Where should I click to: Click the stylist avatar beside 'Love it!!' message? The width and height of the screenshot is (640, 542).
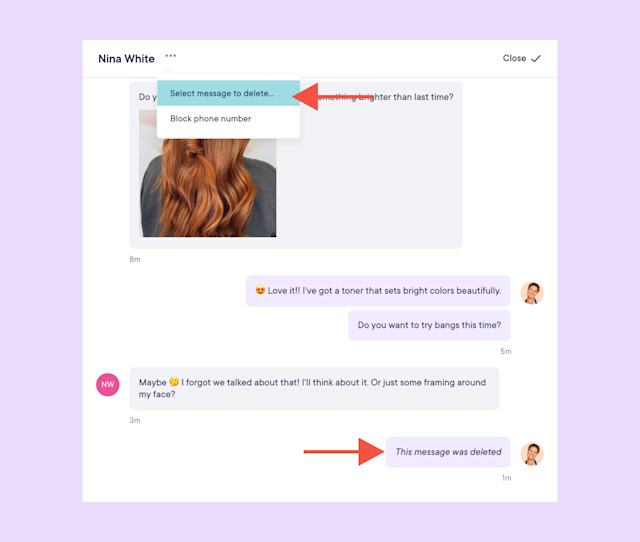[x=532, y=293]
